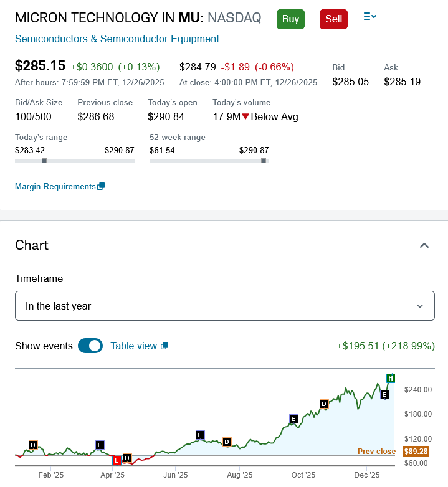Image resolution: width=448 pixels, height=487 pixels.
Task: Click the red below-average volume arrow
Action: point(245,116)
